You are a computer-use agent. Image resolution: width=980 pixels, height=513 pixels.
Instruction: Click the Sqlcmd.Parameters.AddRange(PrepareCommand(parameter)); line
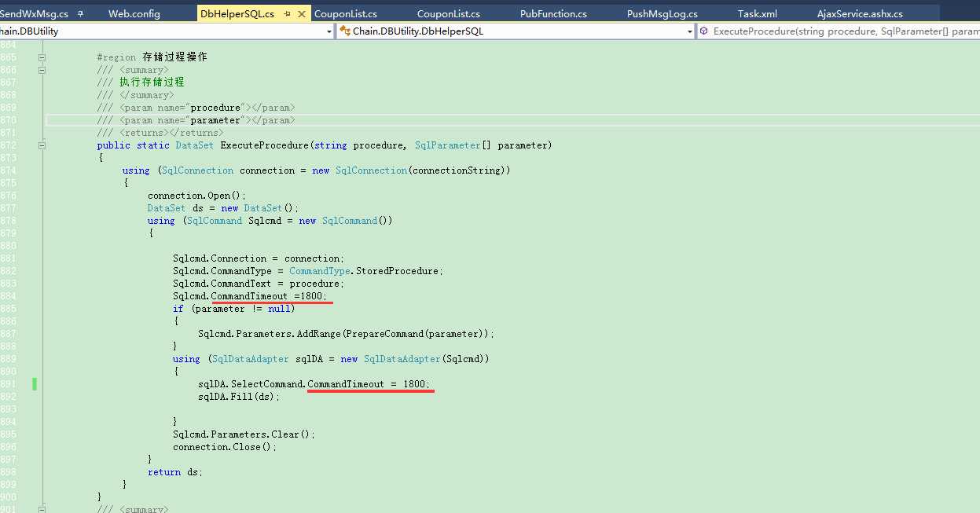(347, 334)
